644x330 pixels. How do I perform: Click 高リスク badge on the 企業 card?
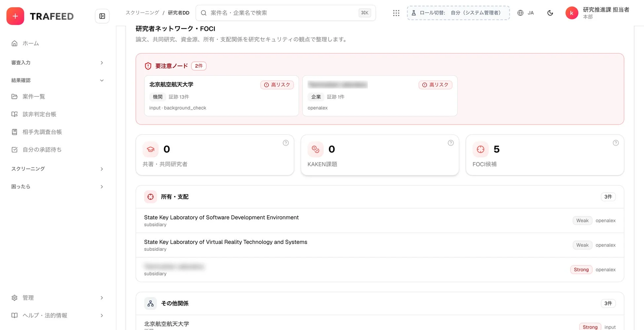pos(435,85)
